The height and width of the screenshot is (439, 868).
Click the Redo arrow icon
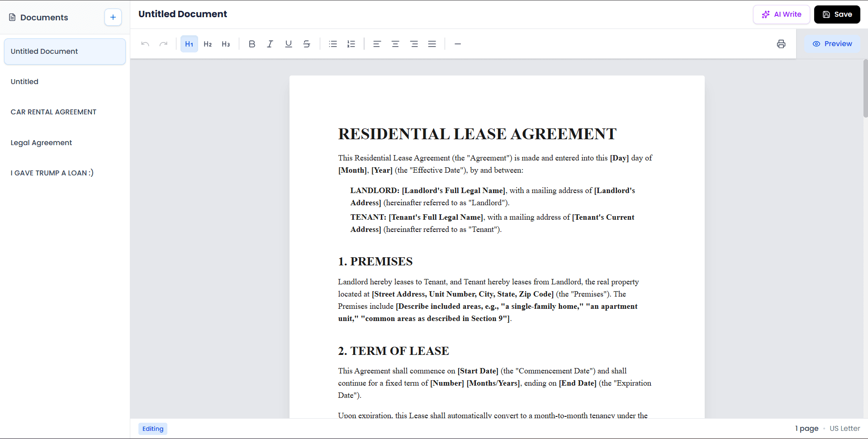pos(163,44)
